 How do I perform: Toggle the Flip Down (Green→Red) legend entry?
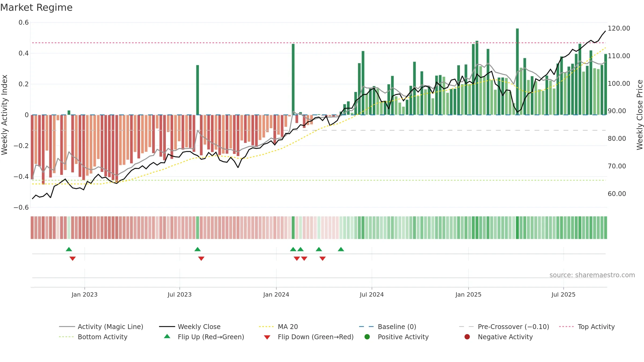pyautogui.click(x=309, y=337)
